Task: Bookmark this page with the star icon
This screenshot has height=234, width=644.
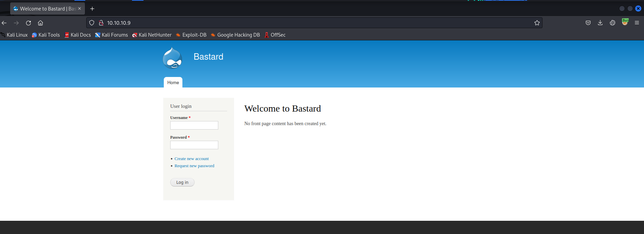Action: point(537,23)
